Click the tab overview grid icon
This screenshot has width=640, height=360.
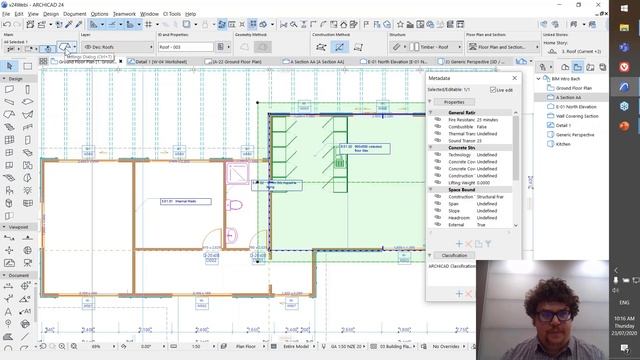point(43,61)
